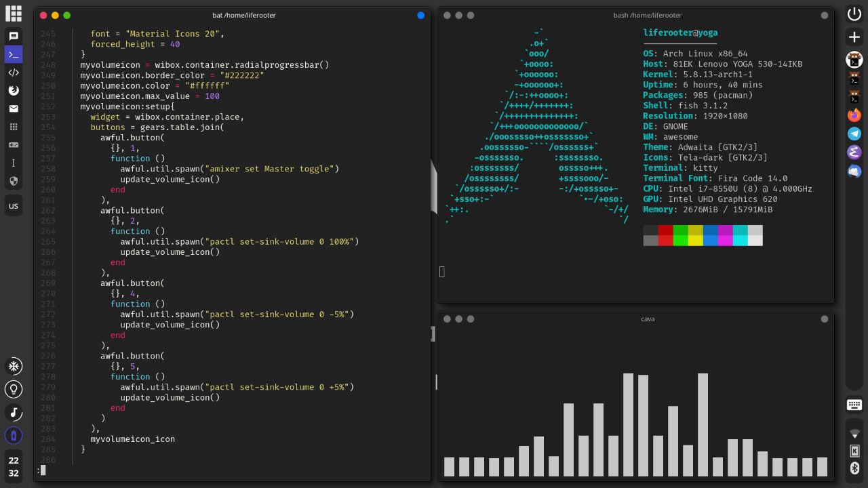Click the power button icon
The height and width of the screenshot is (488, 868).
pos(854,14)
